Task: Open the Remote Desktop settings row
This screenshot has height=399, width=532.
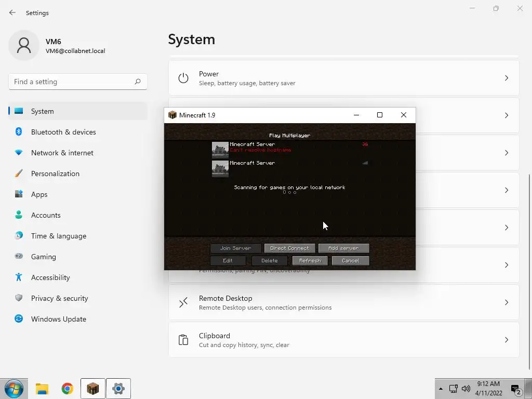Action: 344,302
